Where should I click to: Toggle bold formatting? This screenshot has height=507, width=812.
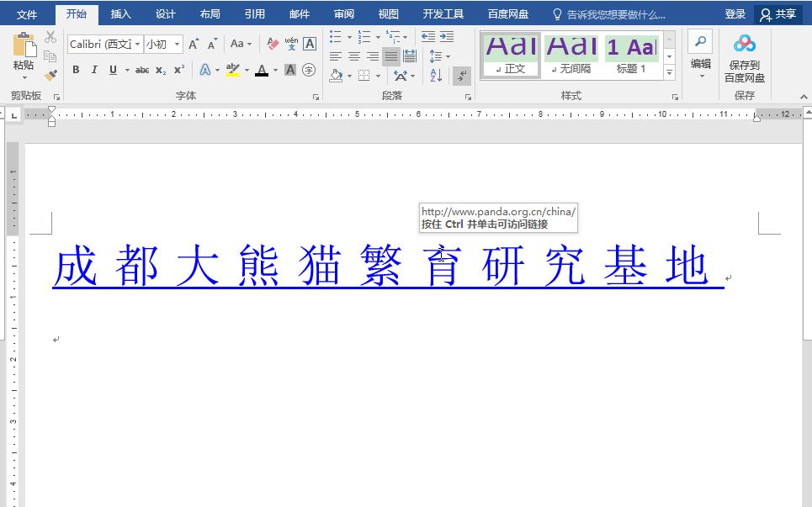(x=76, y=69)
